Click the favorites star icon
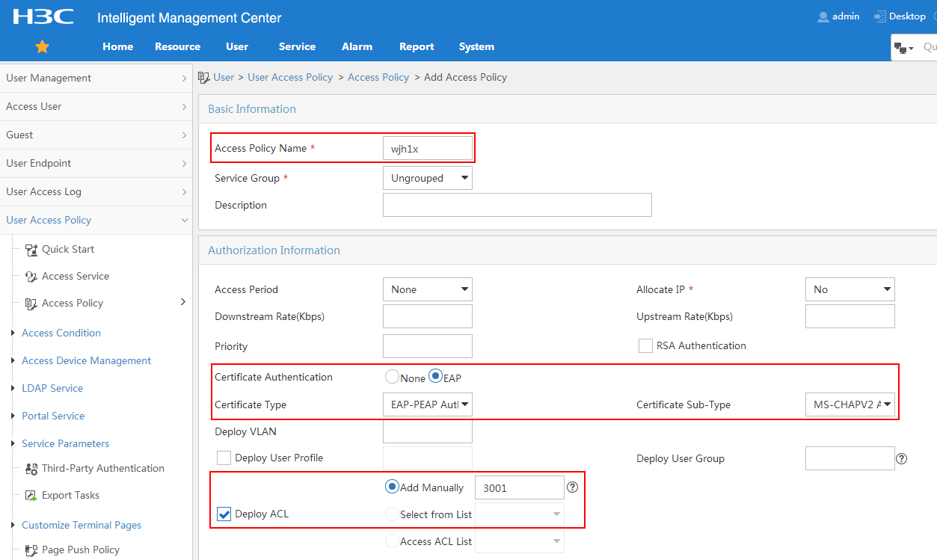The image size is (937, 560). 43,46
